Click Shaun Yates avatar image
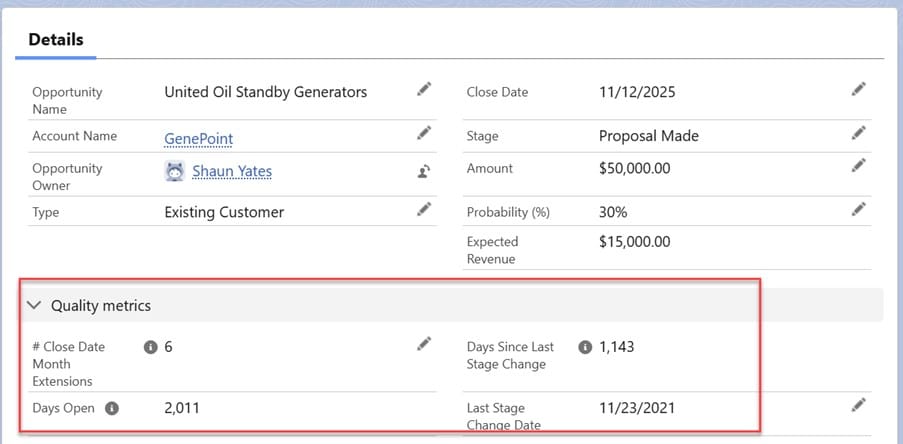 [x=175, y=171]
